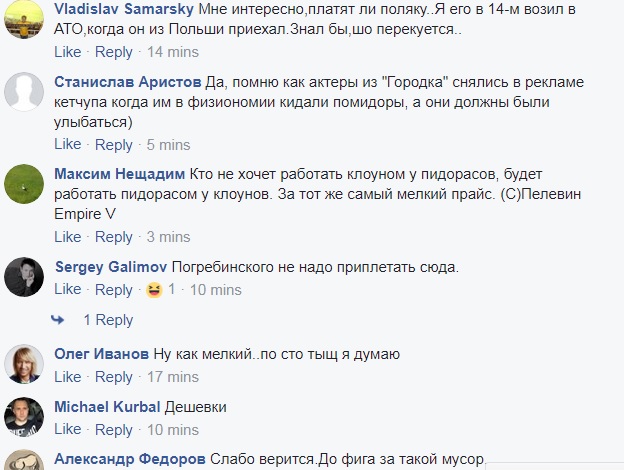Open Vladislav Samarsky profile name link
This screenshot has height=470, width=624.
click(117, 9)
